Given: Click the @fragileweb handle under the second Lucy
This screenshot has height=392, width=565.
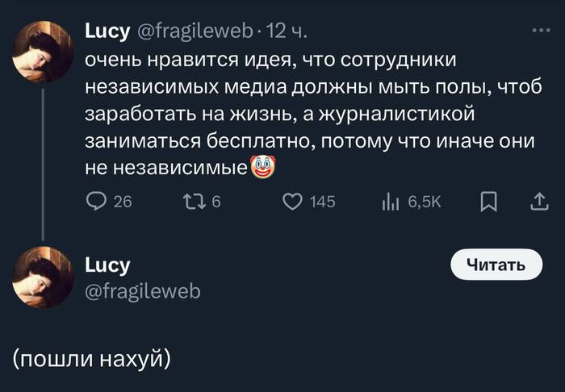Looking at the screenshot, I should coord(143,290).
